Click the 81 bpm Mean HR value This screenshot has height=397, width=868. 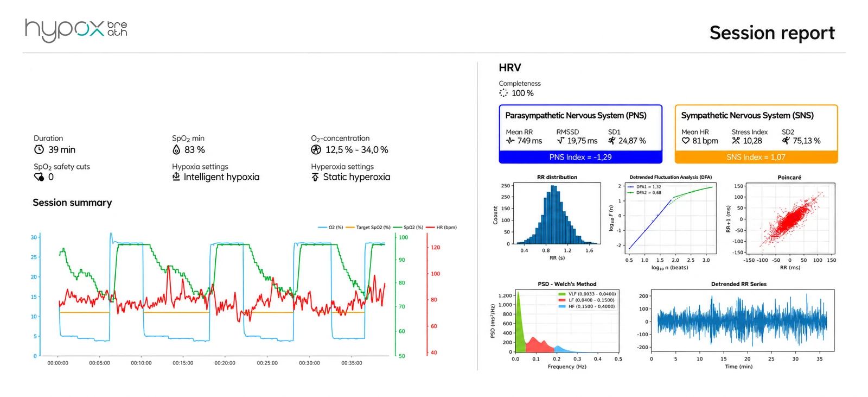tap(705, 141)
